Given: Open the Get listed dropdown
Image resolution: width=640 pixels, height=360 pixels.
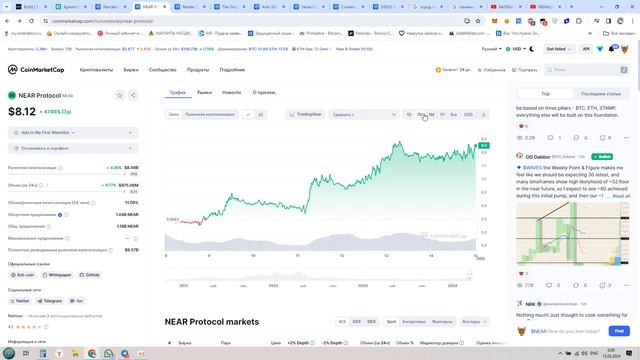Looking at the screenshot, I should [x=558, y=49].
